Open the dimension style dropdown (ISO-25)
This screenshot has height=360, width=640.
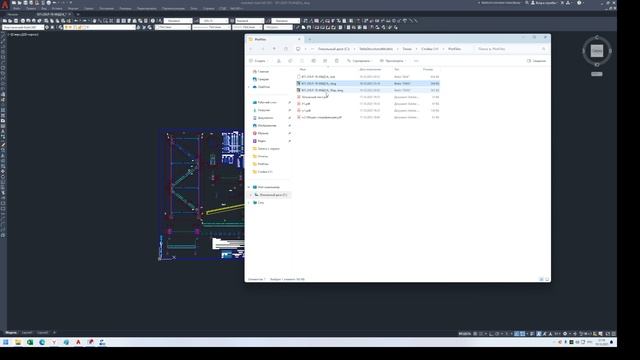[214, 20]
